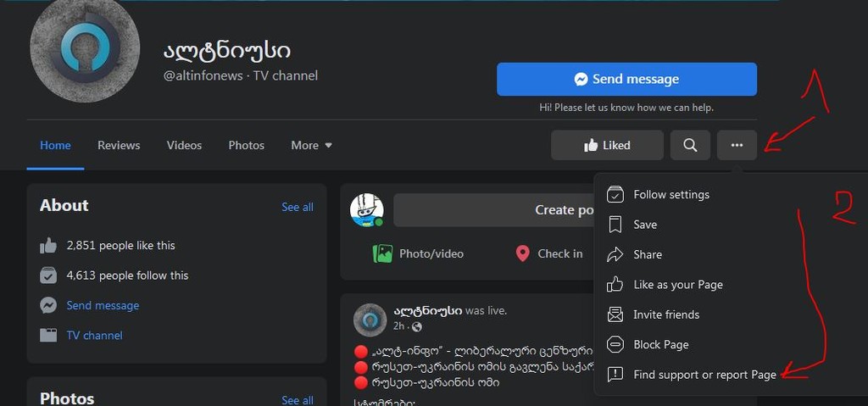868x406 pixels.
Task: Click the thumbs-up icon beside 2,851 likes
Action: click(x=48, y=245)
